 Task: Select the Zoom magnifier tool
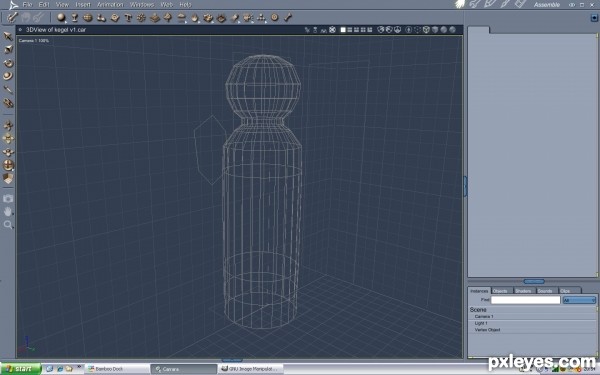pos(8,225)
